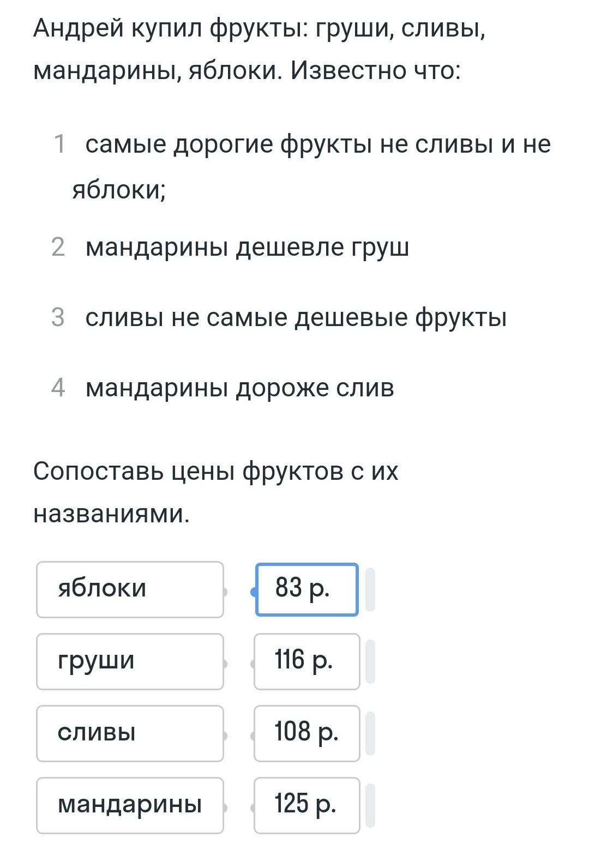The width and height of the screenshot is (589, 868).
Task: Grab the gray handle beside 108 р.
Action: tap(370, 733)
